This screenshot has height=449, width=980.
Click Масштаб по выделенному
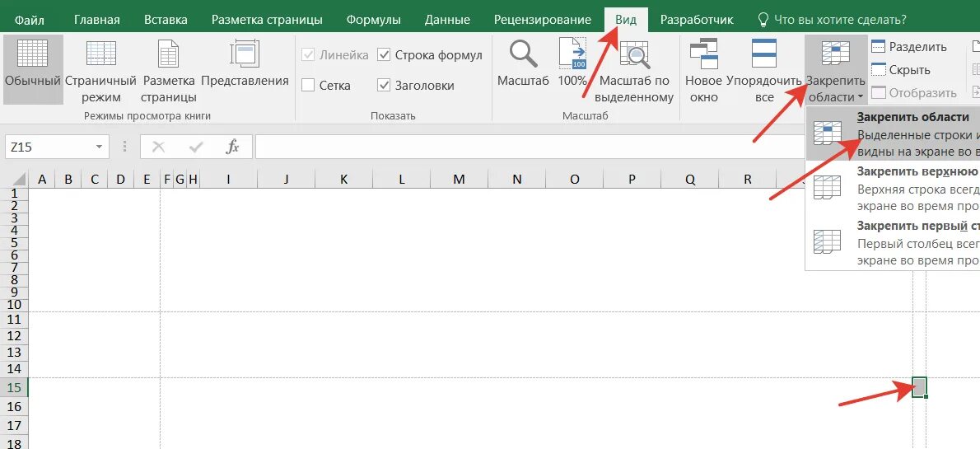tap(634, 71)
